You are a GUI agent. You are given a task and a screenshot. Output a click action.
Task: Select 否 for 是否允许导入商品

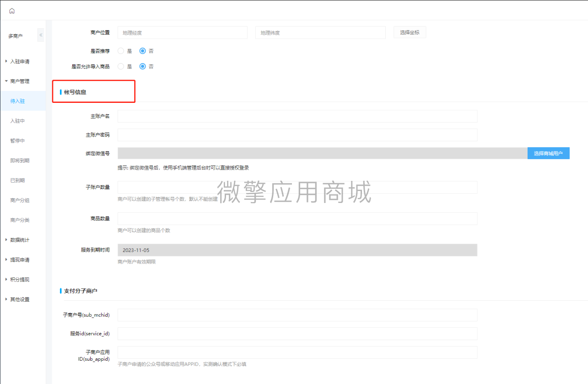(142, 66)
